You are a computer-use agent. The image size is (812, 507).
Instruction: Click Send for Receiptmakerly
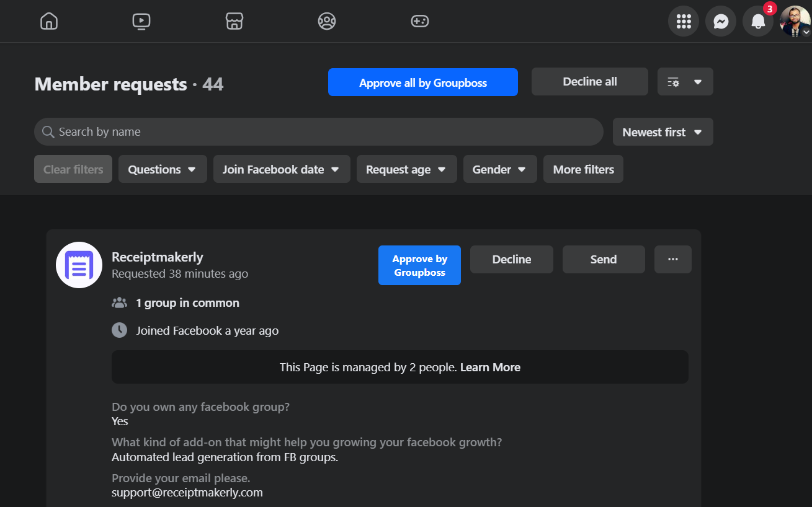pyautogui.click(x=604, y=259)
